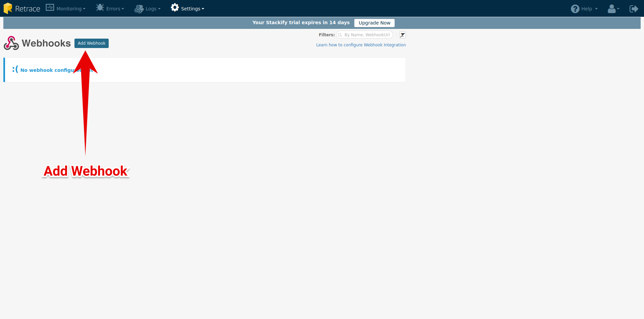Click the Filters label
The height and width of the screenshot is (319, 644).
(x=327, y=35)
